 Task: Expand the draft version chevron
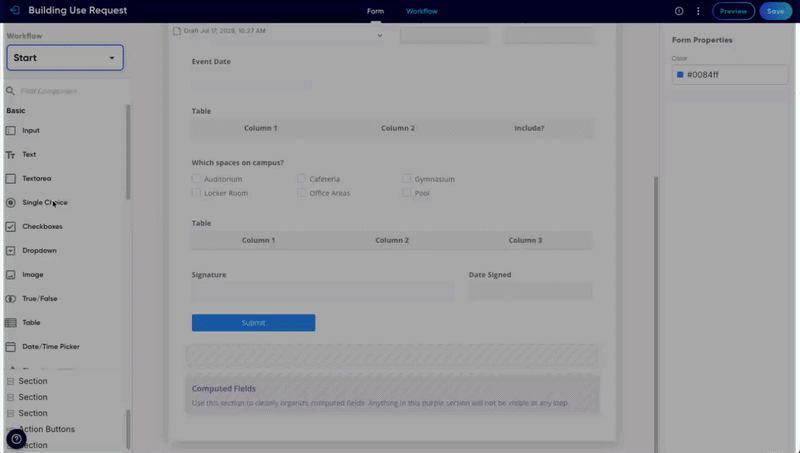coord(380,36)
